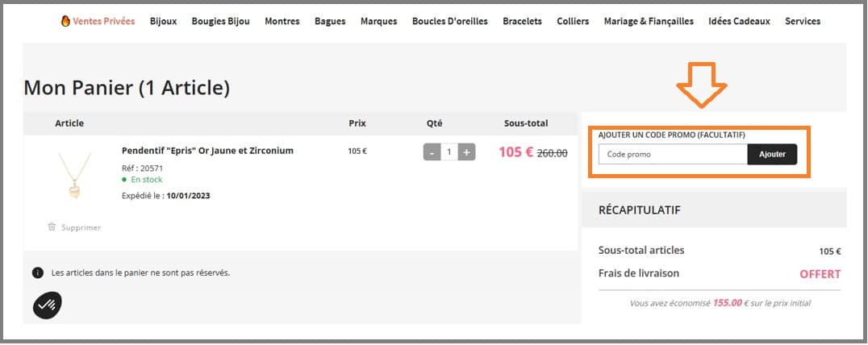Click the AJOUTER UN CODE PROMO (FACULTATIF) label
The width and height of the screenshot is (868, 345).
click(x=671, y=135)
